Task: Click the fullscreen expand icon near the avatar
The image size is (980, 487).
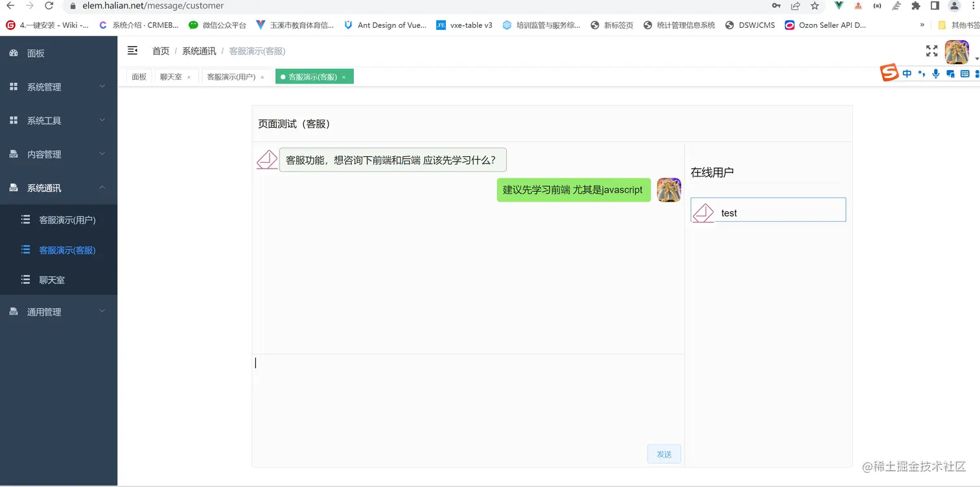Action: tap(932, 50)
